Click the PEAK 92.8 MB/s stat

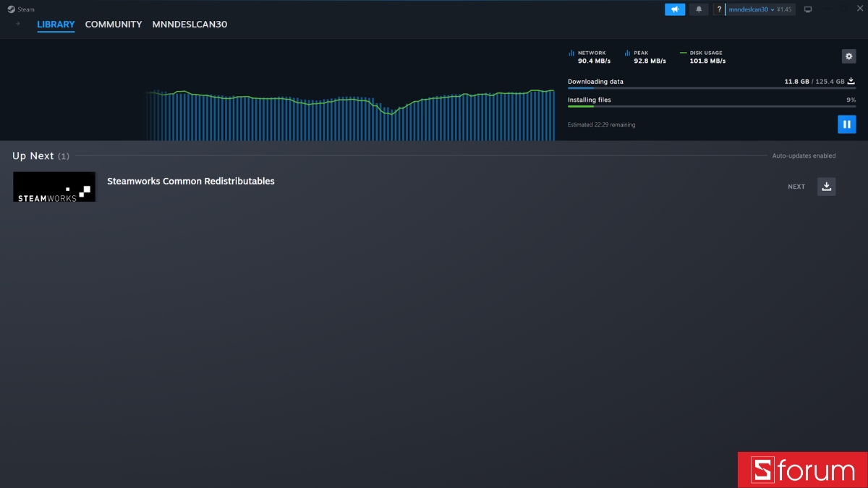[x=645, y=57]
